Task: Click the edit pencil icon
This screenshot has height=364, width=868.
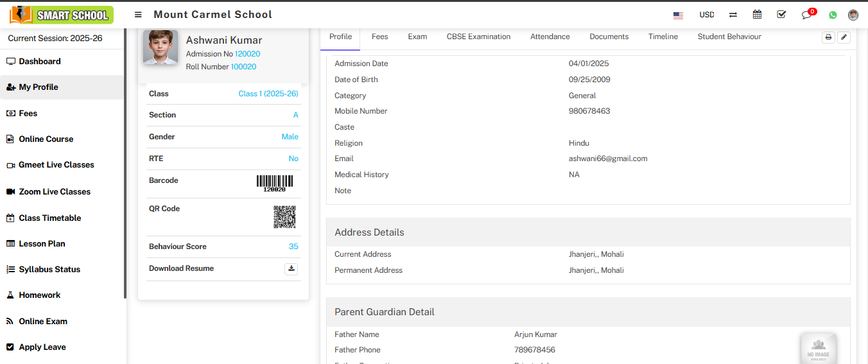Action: point(844,37)
